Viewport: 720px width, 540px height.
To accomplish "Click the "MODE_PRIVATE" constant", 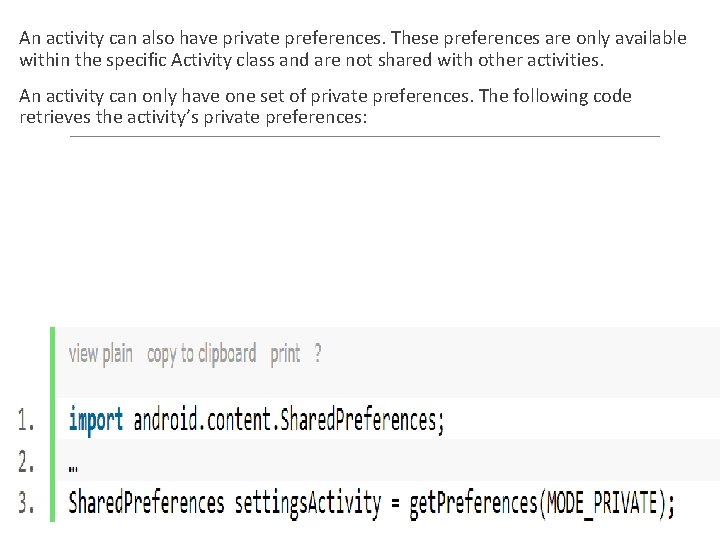I will (601, 502).
